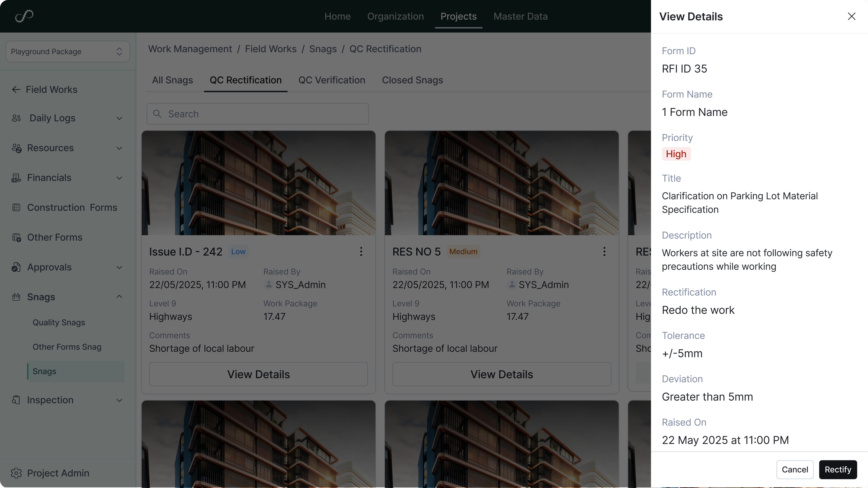Switch to the QC Verification tab
868x488 pixels.
click(x=332, y=80)
